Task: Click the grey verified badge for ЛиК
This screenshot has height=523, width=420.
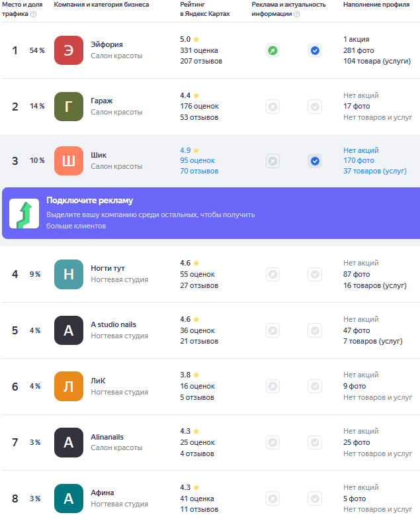Action: pyautogui.click(x=315, y=386)
